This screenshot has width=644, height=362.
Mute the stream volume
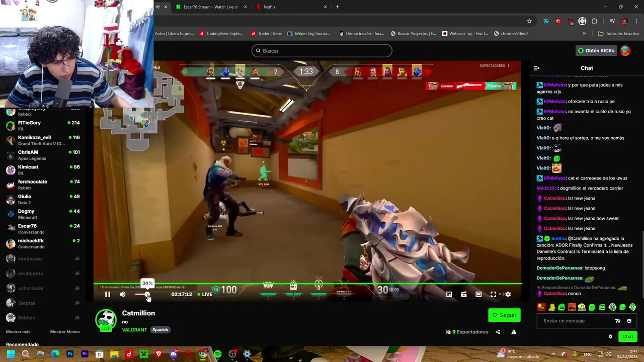tap(122, 294)
